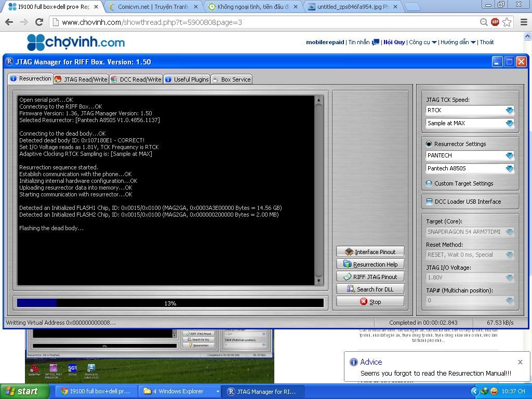532x399 pixels.
Task: Open a new browser tab
Action: point(412,7)
